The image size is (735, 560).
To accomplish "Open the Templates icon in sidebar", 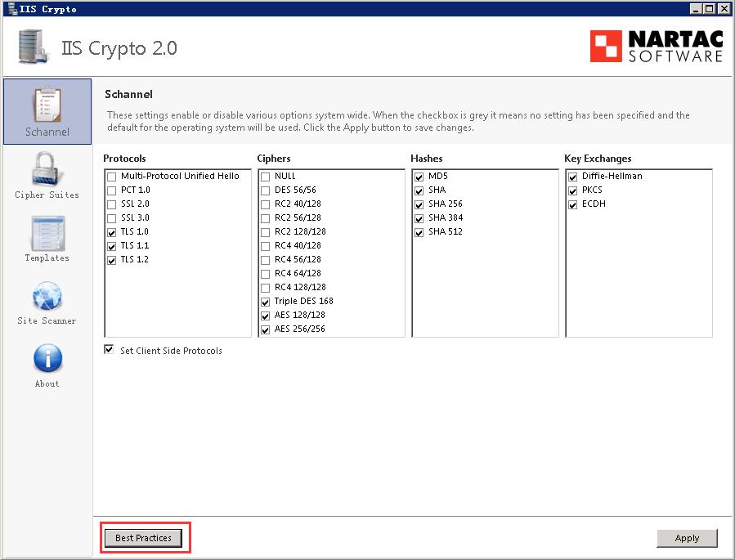I will pos(47,233).
